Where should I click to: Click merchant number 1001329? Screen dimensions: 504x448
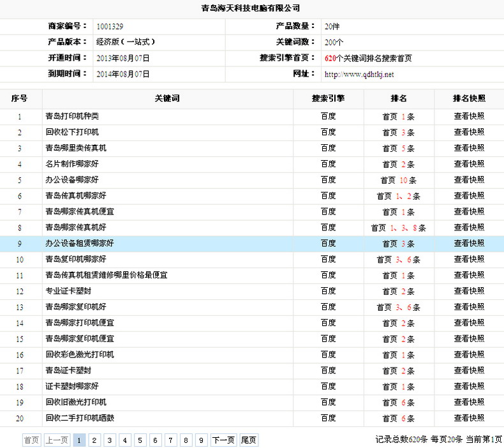(x=110, y=27)
